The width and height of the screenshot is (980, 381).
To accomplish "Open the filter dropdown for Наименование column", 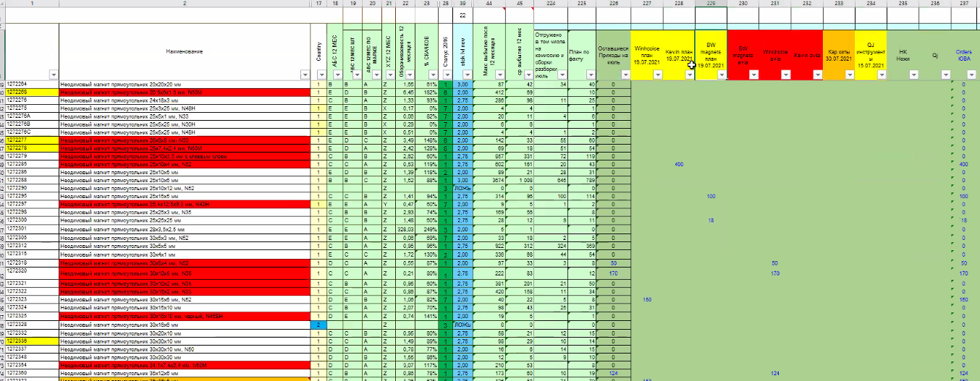I will 306,75.
